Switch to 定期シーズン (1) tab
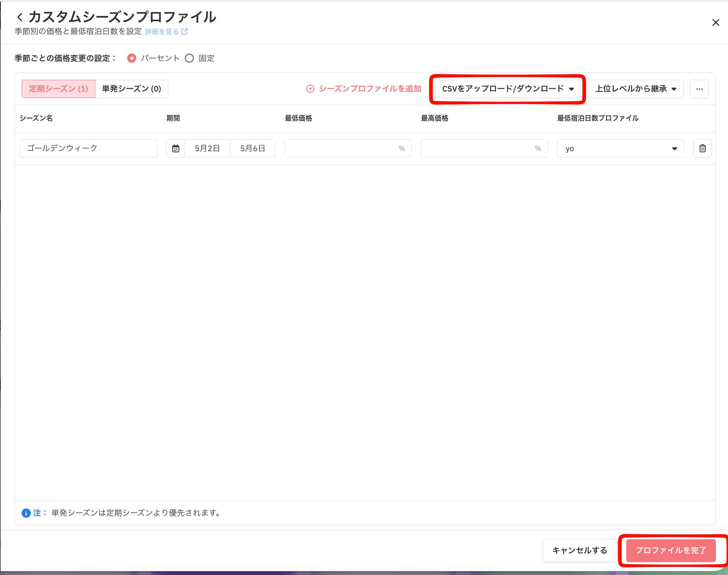The width and height of the screenshot is (728, 575). [x=58, y=89]
